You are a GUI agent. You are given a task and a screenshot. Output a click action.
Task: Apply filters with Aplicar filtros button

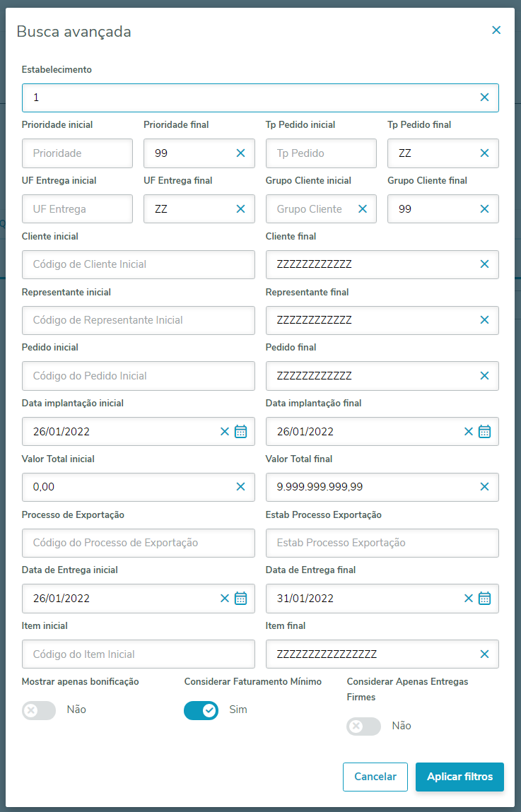pos(459,777)
